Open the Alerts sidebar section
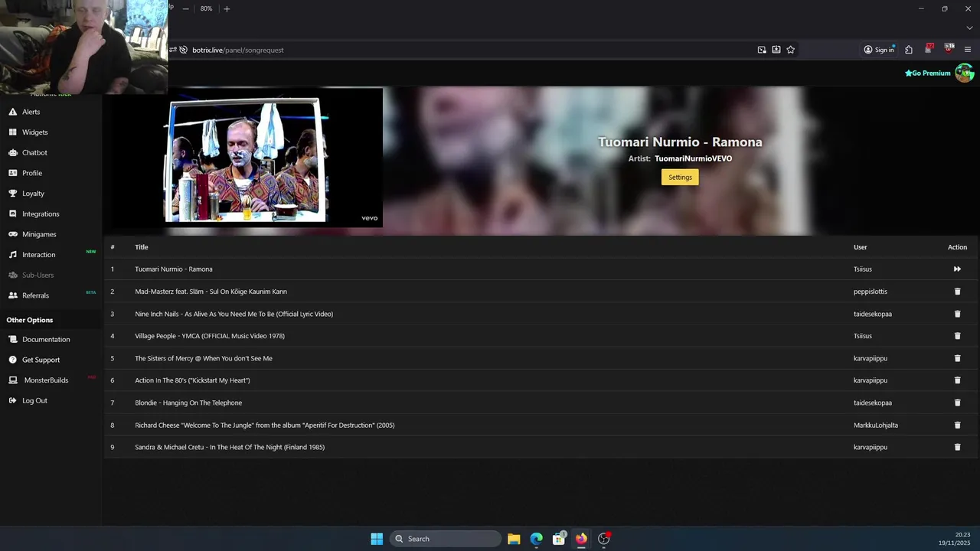 point(31,112)
